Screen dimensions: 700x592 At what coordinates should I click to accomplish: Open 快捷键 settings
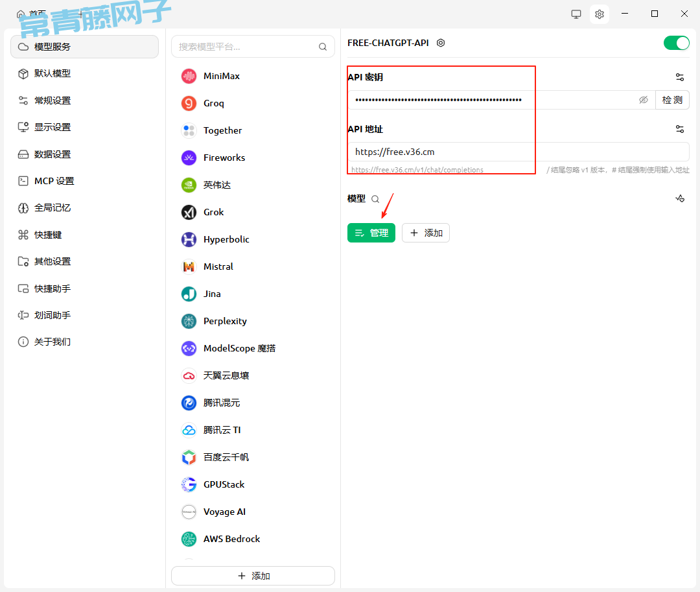84,234
